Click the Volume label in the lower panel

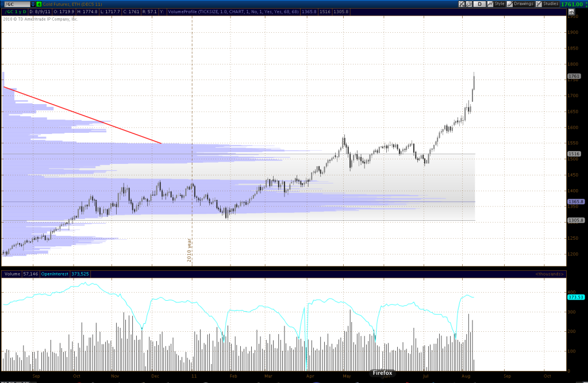pyautogui.click(x=11, y=274)
